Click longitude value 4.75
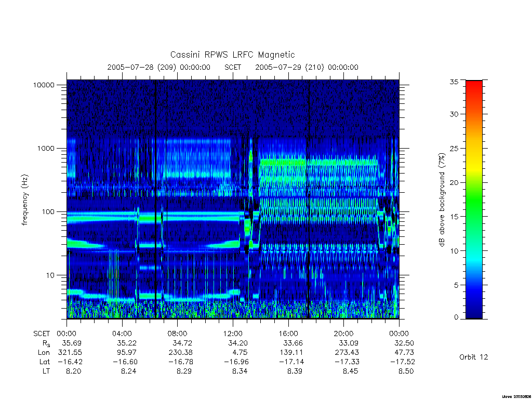The height and width of the screenshot is (399, 532). (240, 353)
